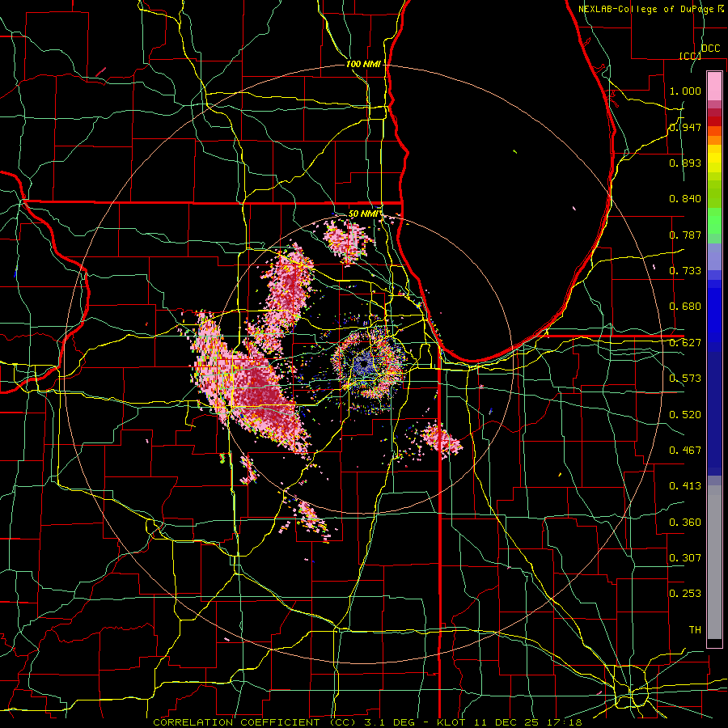
Task: Click the [CC] units label above scale
Action: click(x=690, y=56)
